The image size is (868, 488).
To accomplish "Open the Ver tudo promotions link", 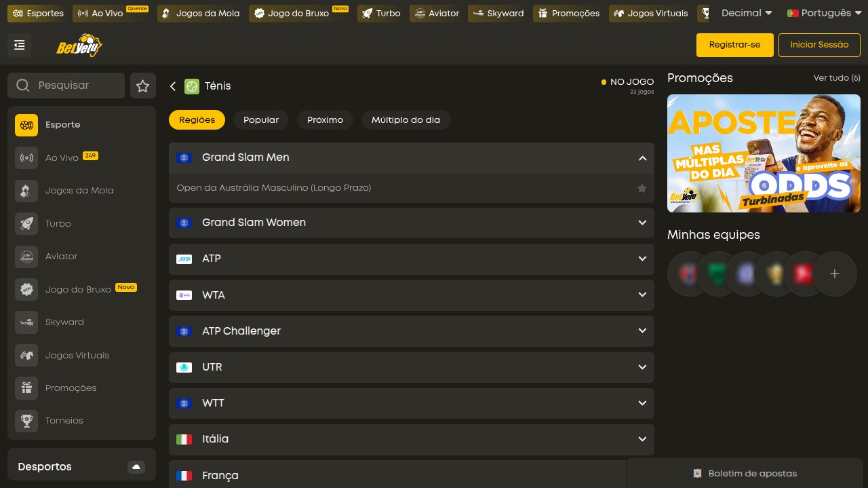I will click(837, 78).
